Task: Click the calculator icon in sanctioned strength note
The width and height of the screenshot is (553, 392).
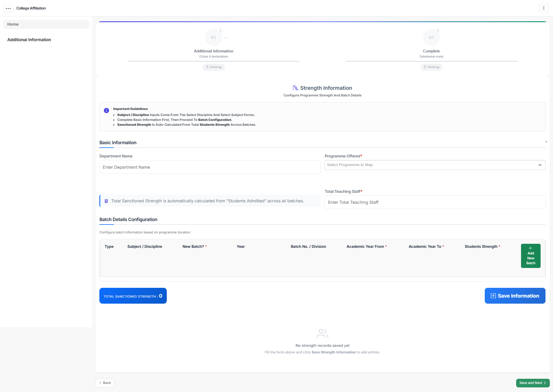Action: (106, 201)
